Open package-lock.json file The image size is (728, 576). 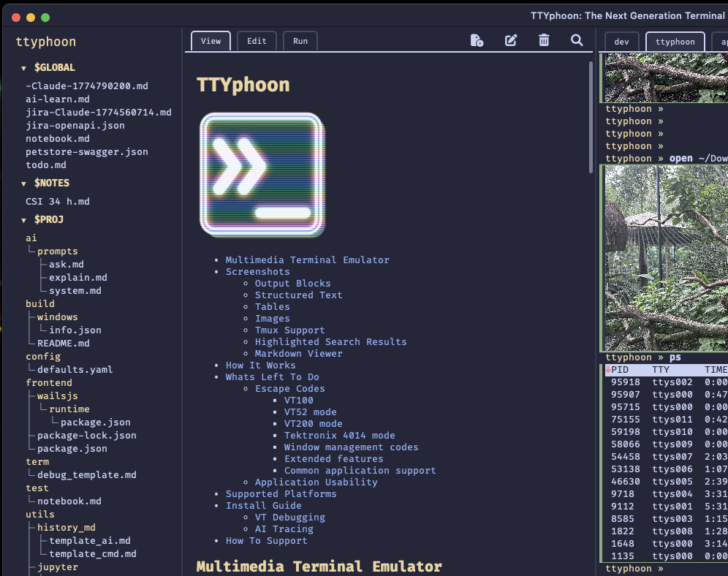[87, 436]
